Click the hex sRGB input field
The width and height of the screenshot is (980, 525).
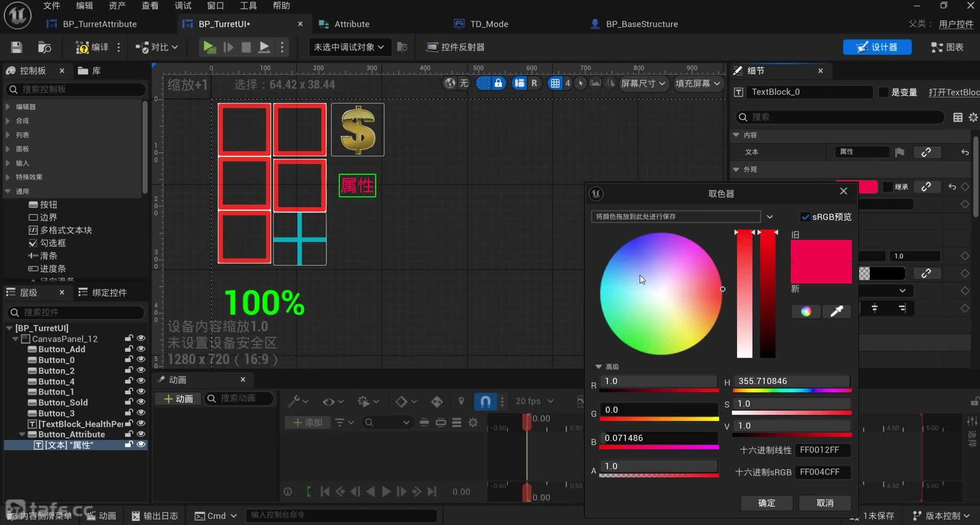pyautogui.click(x=822, y=472)
